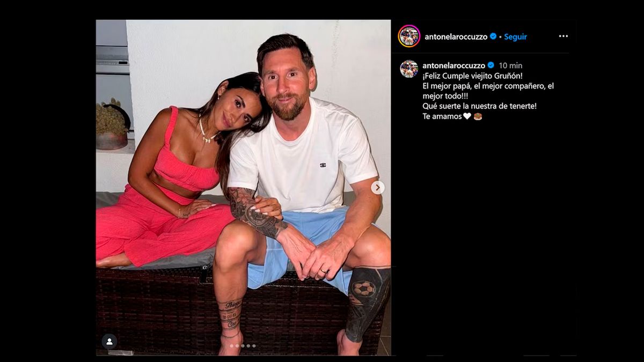Select the last carousel indicator dot

[254, 346]
